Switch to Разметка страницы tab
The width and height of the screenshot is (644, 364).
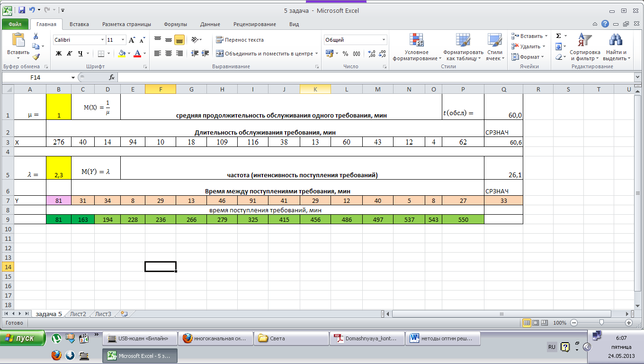[x=126, y=24]
